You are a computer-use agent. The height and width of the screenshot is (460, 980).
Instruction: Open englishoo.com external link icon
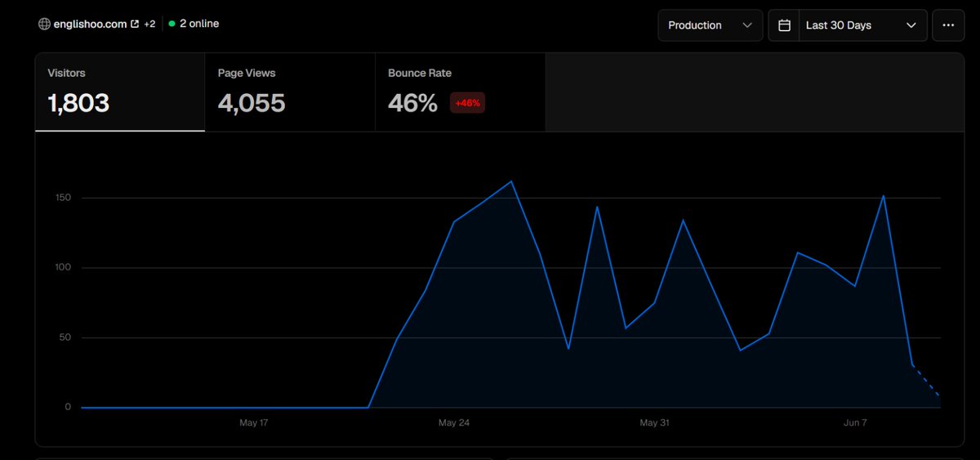coord(135,25)
